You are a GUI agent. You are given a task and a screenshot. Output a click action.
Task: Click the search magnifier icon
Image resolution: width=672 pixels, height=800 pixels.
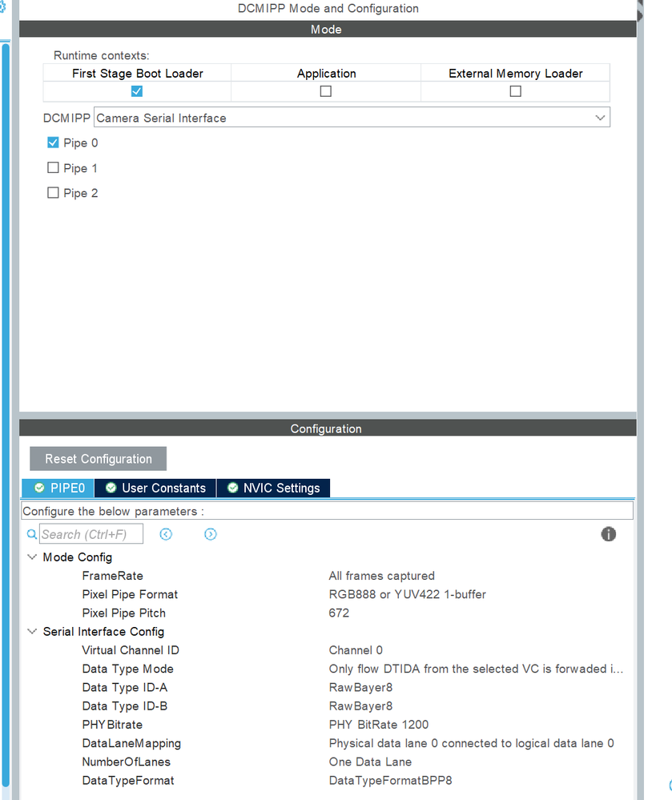[31, 534]
